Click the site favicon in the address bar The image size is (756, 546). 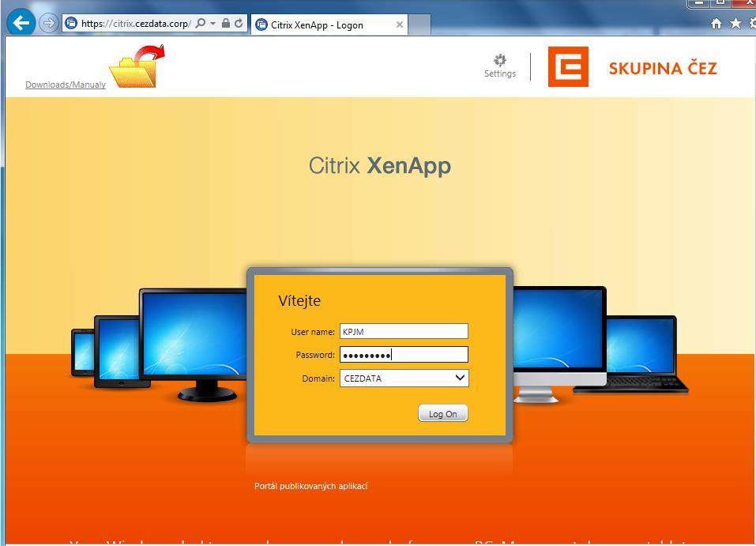[71, 23]
